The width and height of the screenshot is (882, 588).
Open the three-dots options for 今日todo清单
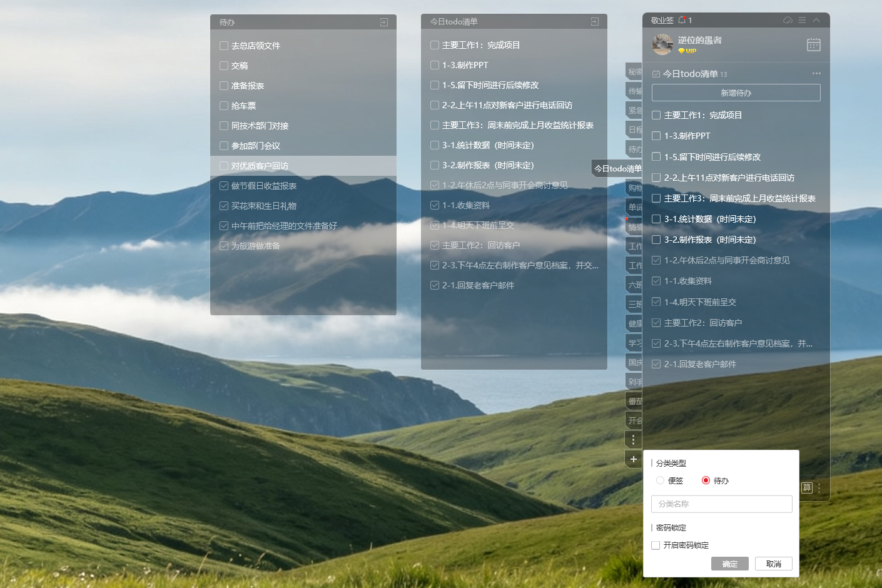[816, 73]
